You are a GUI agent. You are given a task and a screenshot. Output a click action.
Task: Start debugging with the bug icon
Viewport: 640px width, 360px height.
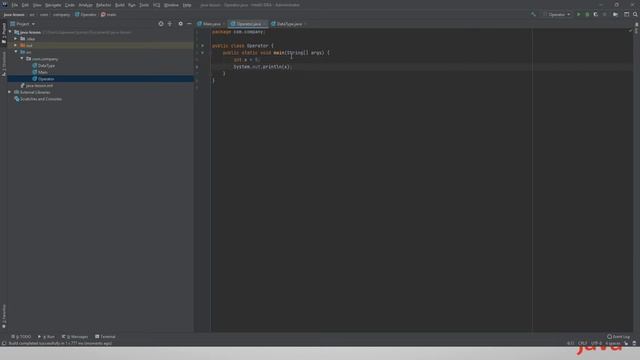tap(587, 14)
